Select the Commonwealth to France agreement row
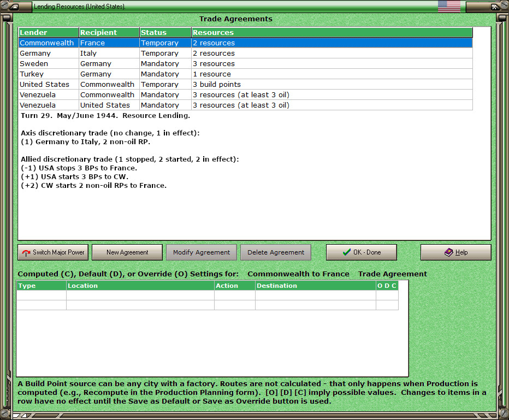Image resolution: width=509 pixels, height=420 pixels. (x=245, y=43)
